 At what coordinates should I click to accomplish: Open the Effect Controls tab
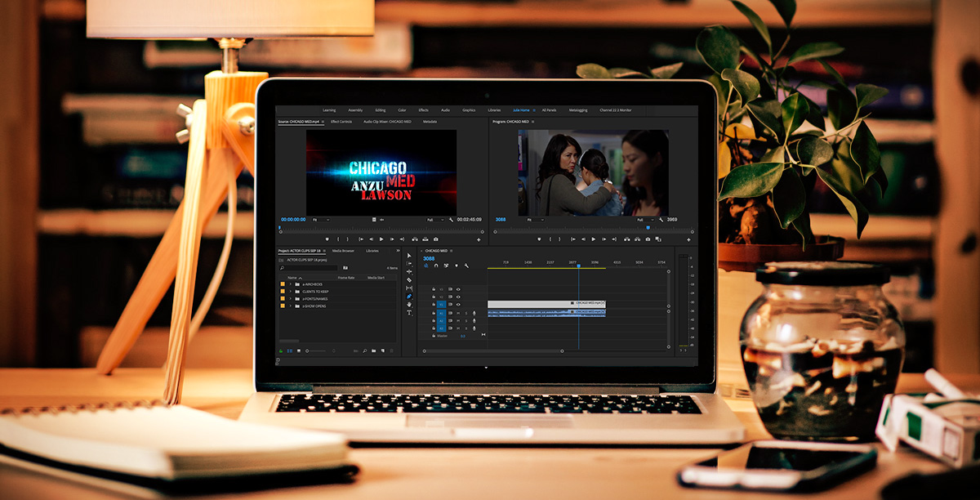coord(341,122)
